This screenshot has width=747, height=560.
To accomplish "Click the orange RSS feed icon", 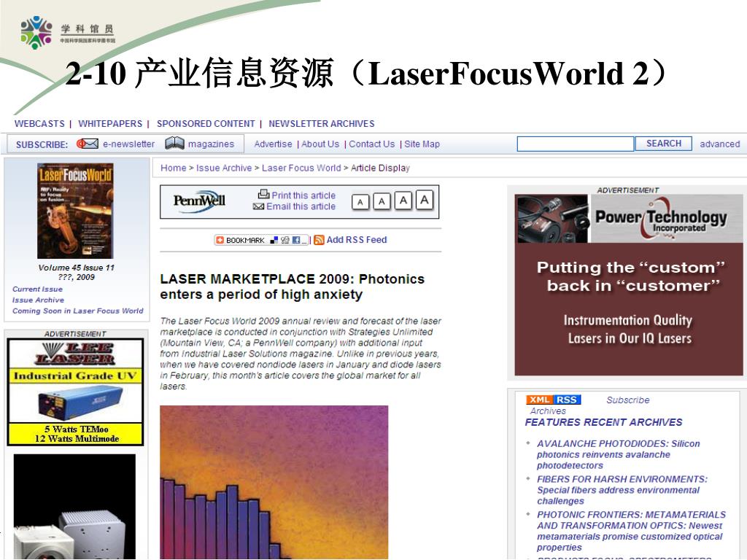I will tap(319, 240).
